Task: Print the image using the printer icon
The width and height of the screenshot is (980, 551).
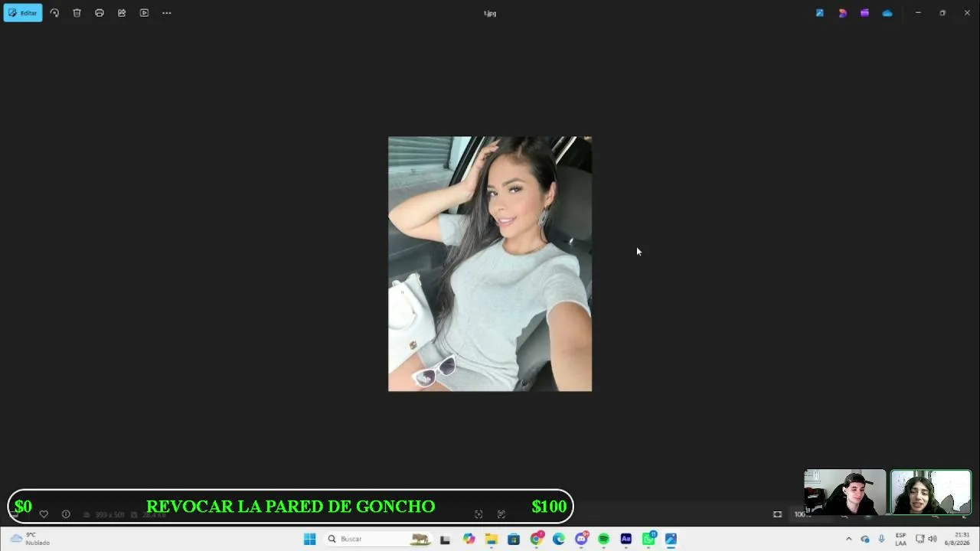Action: point(100,13)
